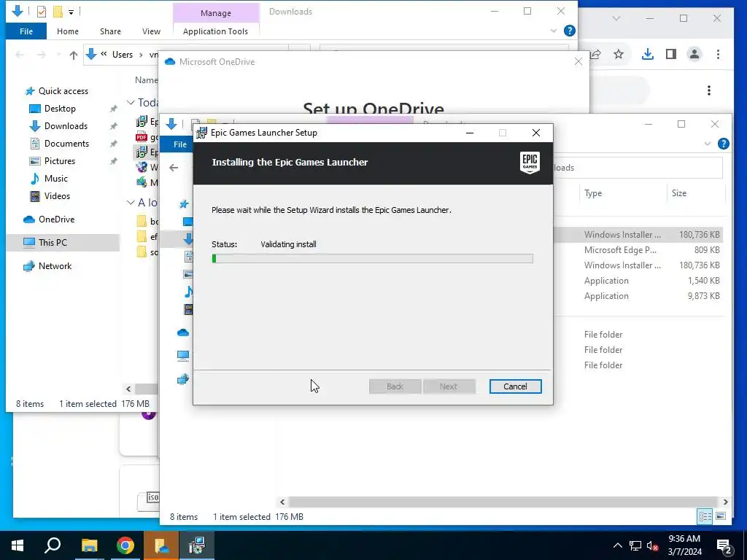747x560 pixels.
Task: Click the pin icon beside Documents
Action: [113, 144]
